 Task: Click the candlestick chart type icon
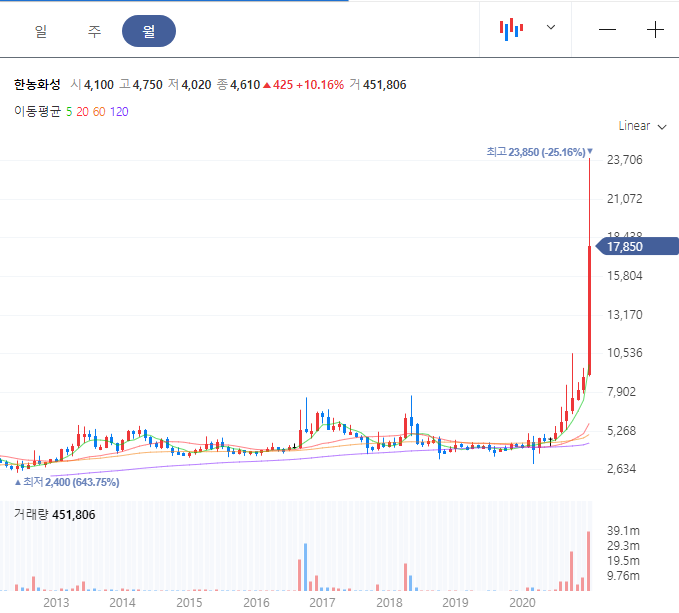[x=511, y=29]
